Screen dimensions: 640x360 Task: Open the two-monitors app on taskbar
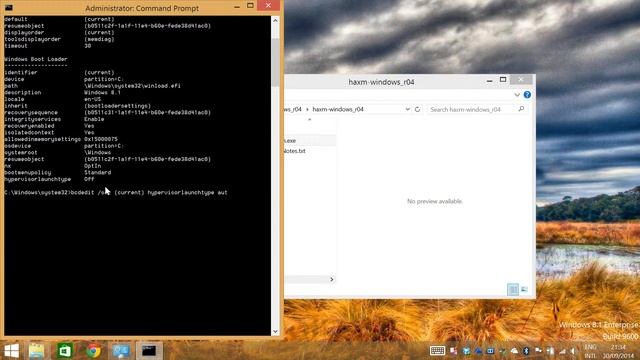coord(121,351)
